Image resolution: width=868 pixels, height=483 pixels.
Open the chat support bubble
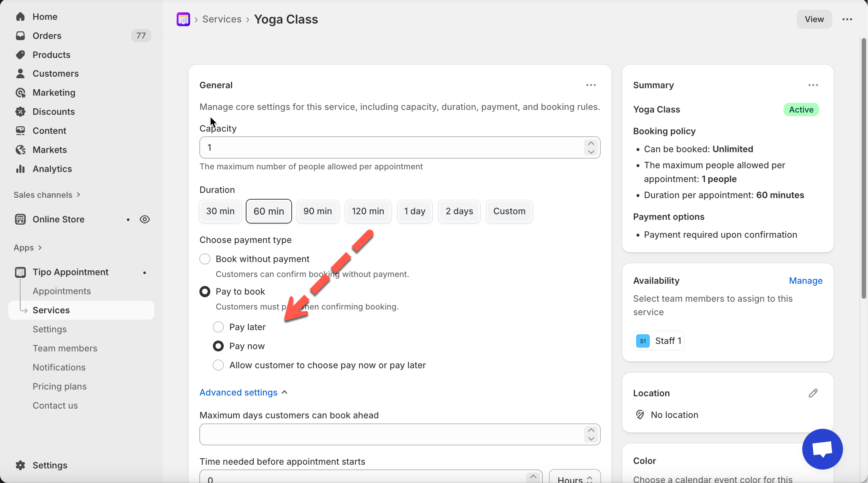pyautogui.click(x=822, y=449)
